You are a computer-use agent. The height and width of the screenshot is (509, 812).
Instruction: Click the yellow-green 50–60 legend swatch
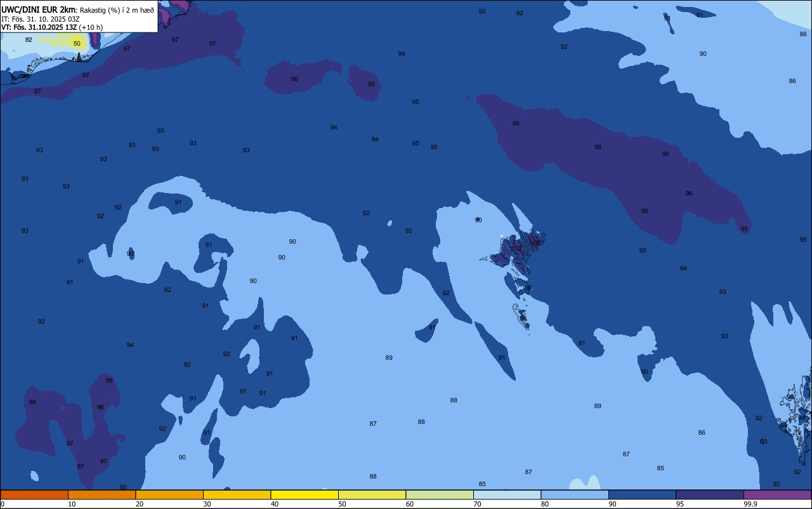pos(372,494)
